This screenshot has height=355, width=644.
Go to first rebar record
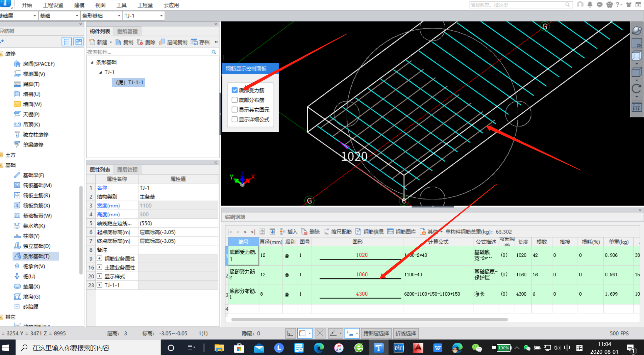pos(230,232)
